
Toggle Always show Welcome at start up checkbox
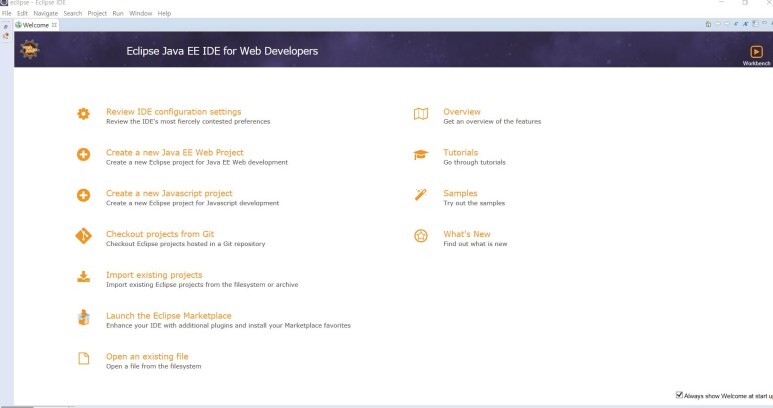(679, 395)
